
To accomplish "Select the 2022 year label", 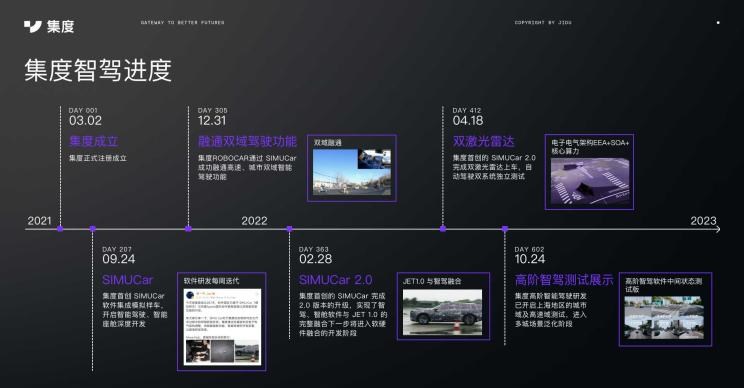I will tap(254, 221).
